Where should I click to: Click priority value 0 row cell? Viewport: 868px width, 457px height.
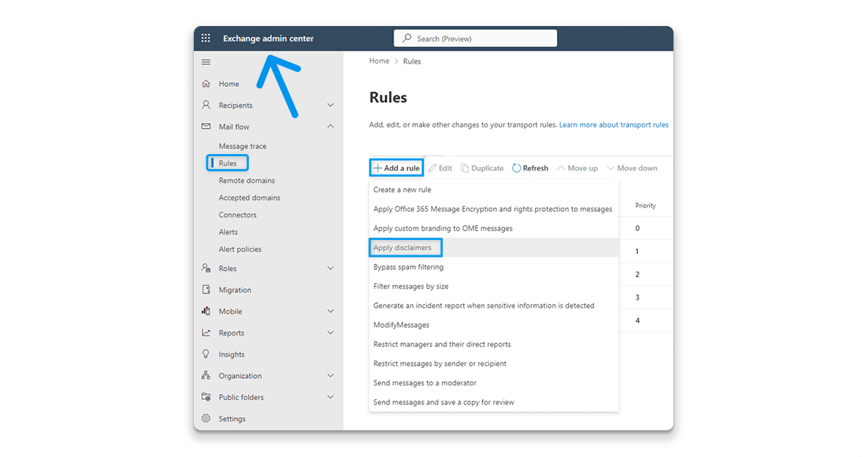click(637, 228)
